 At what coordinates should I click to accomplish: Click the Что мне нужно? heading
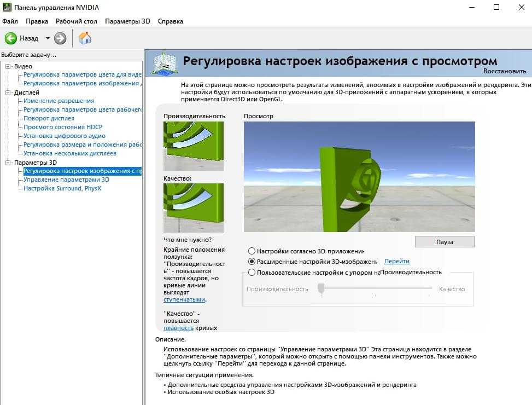tap(188, 240)
